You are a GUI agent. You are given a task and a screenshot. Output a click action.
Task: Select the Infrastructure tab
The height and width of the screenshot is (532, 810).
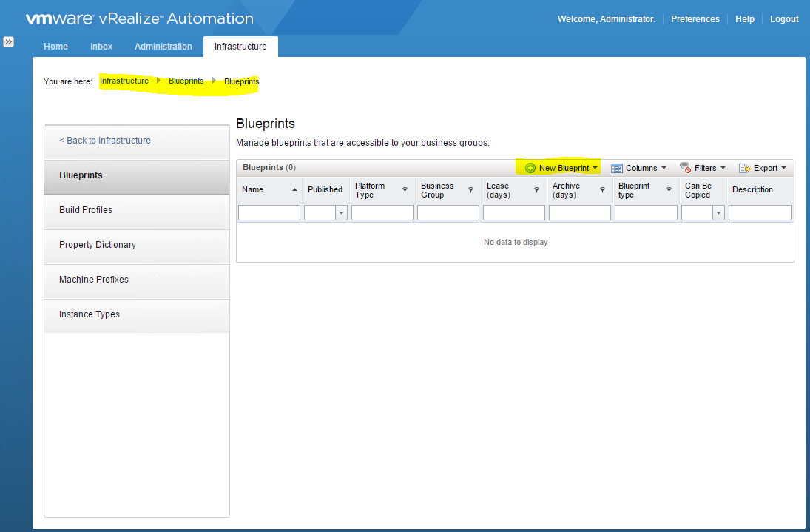tap(240, 47)
